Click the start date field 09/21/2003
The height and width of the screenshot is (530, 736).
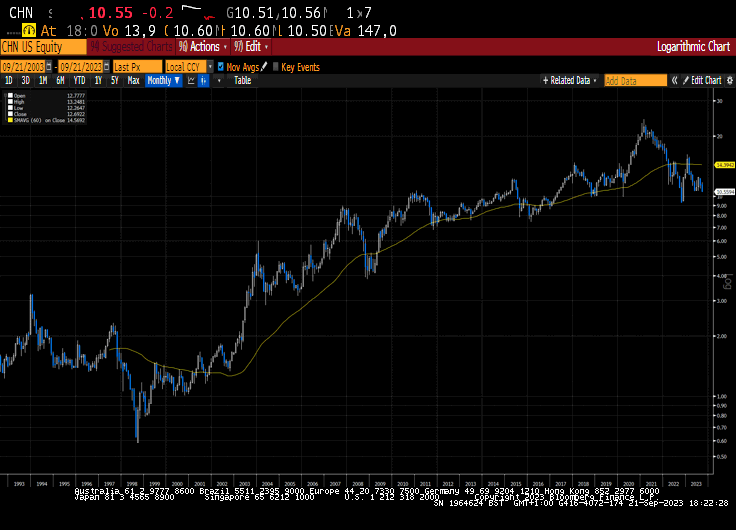coord(23,67)
